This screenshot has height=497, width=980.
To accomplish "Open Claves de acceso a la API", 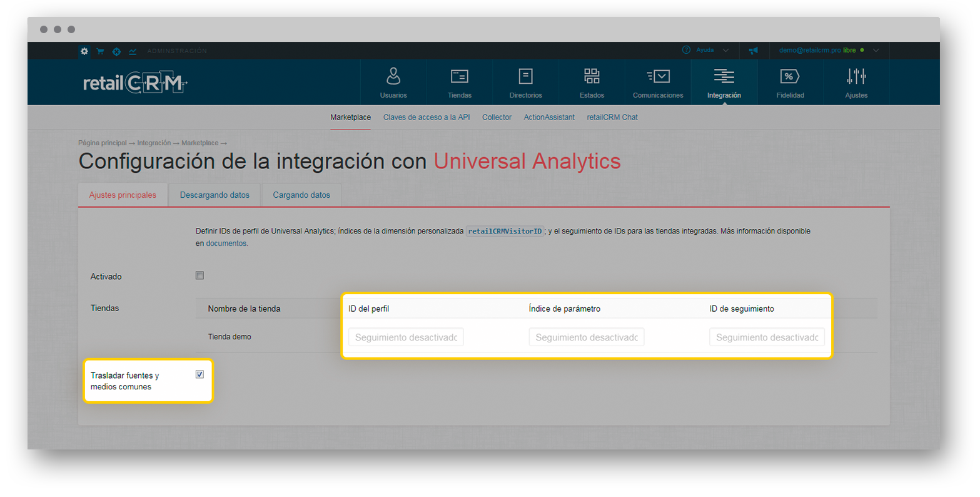I will (x=427, y=118).
